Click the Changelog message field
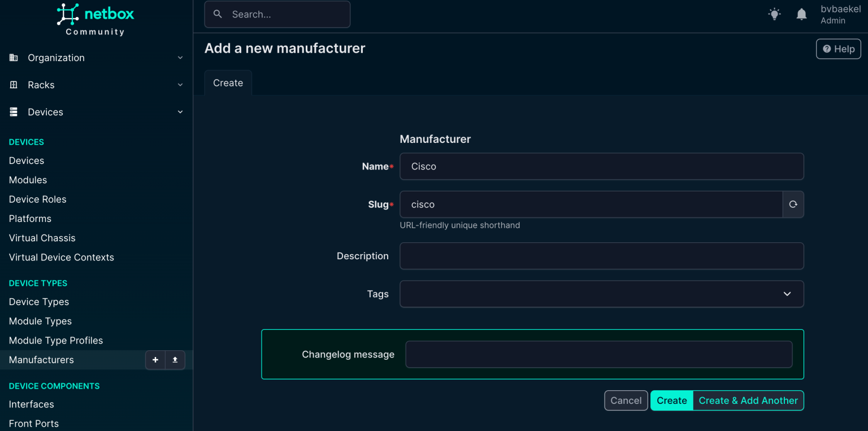 click(x=598, y=354)
